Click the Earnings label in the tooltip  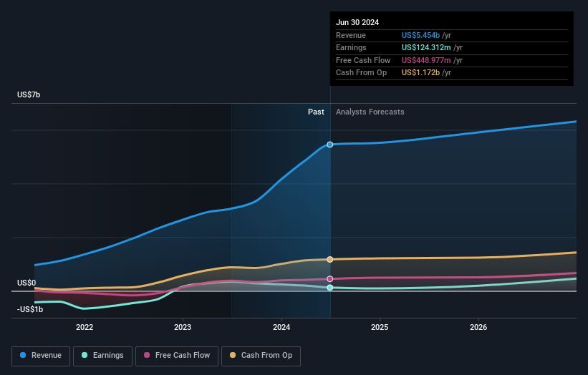coord(351,47)
